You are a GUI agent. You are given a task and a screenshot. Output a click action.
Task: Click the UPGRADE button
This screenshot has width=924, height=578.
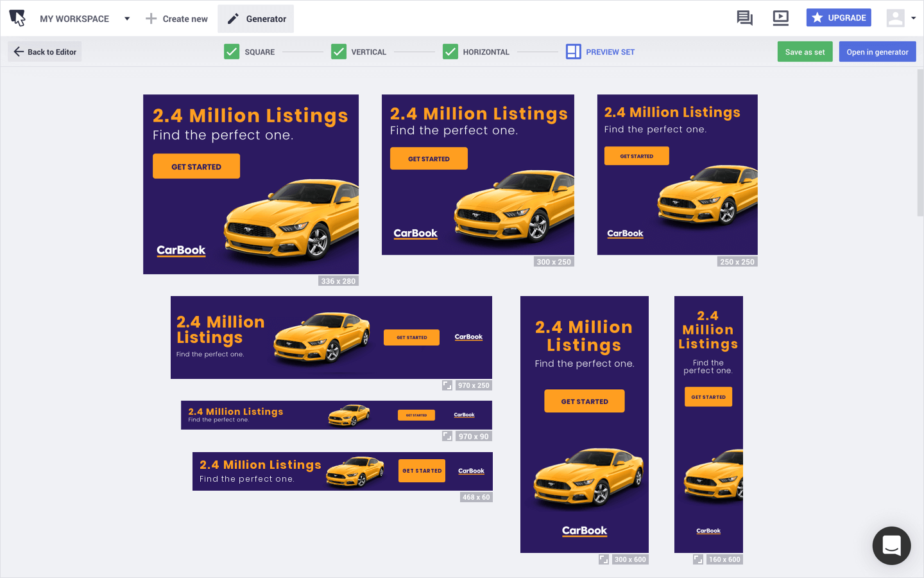839,18
